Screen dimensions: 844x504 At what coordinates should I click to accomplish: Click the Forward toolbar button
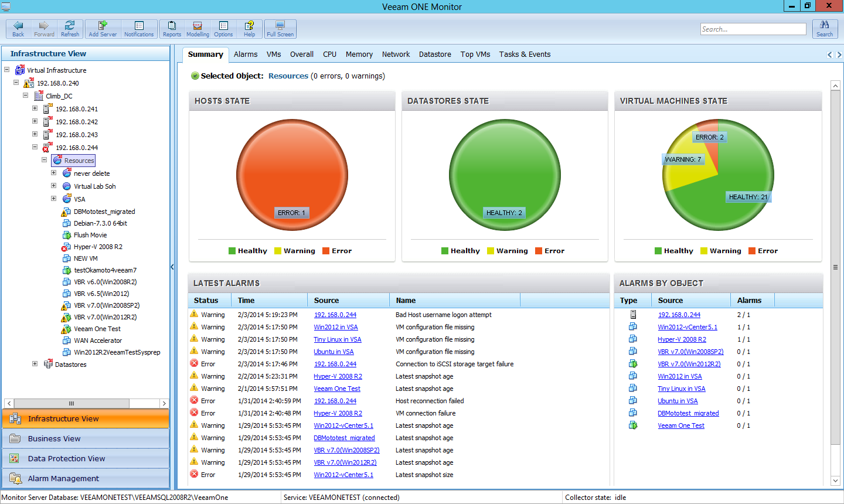click(44, 29)
